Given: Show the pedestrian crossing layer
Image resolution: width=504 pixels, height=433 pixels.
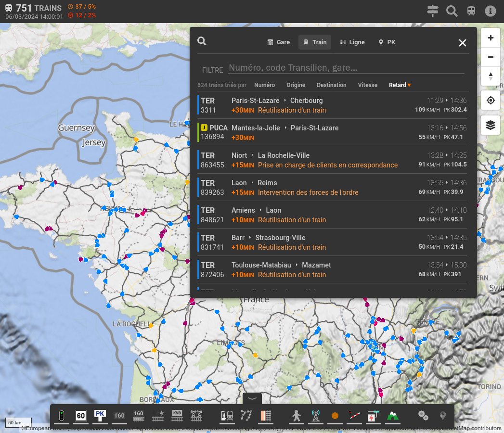Looking at the screenshot, I should tap(297, 416).
